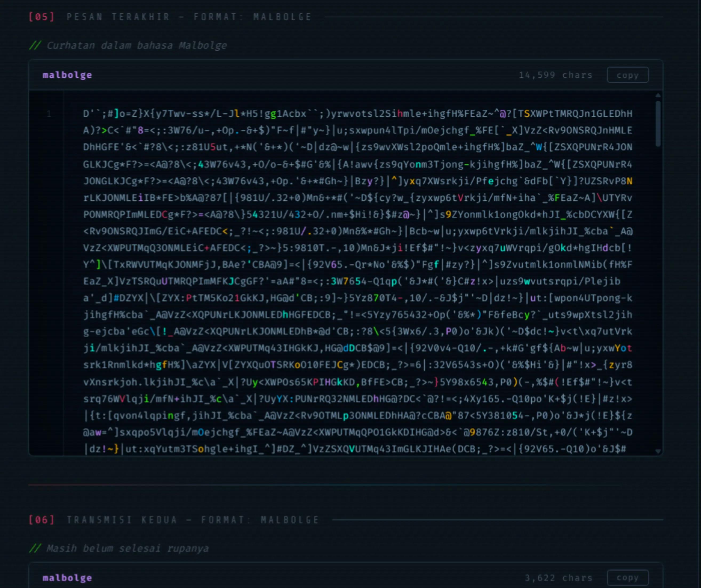Click code line starting with Y^]\[TxRWVUTMqKJONMFjJ
Image resolution: width=701 pixels, height=588 pixels.
pyautogui.click(x=358, y=264)
